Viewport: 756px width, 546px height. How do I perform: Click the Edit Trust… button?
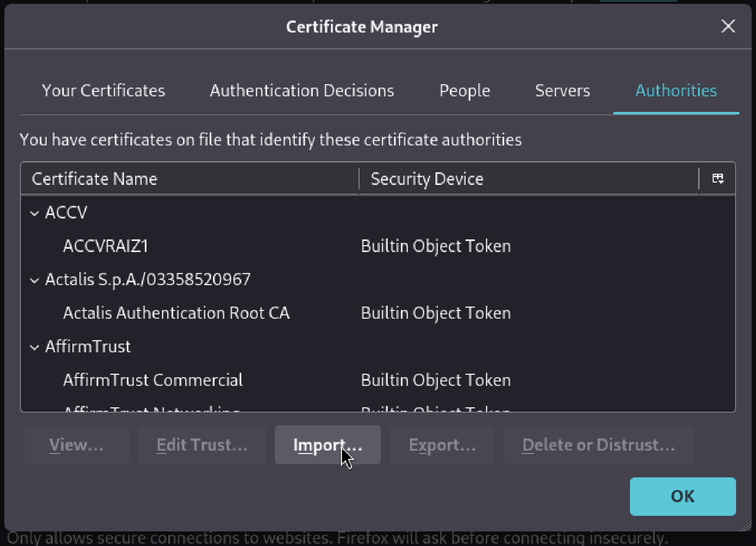202,445
